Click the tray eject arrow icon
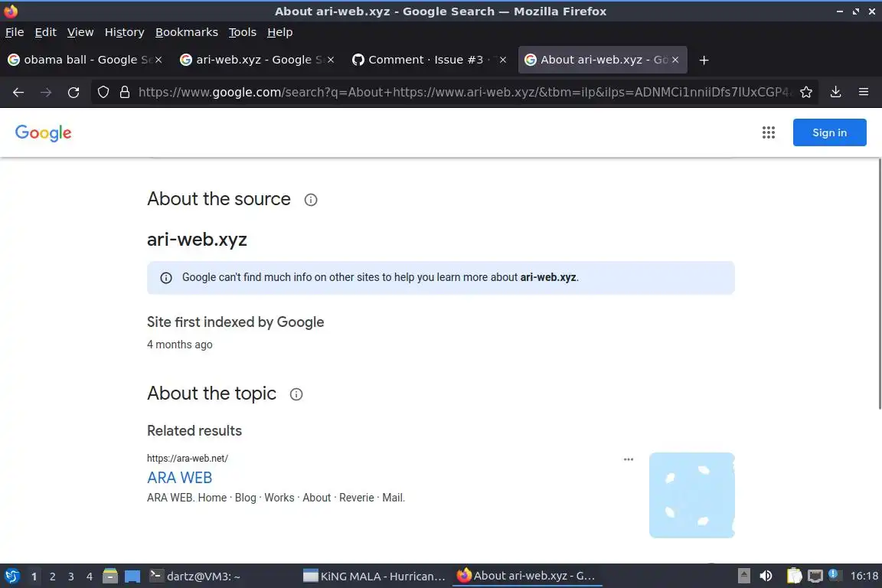 tap(744, 576)
